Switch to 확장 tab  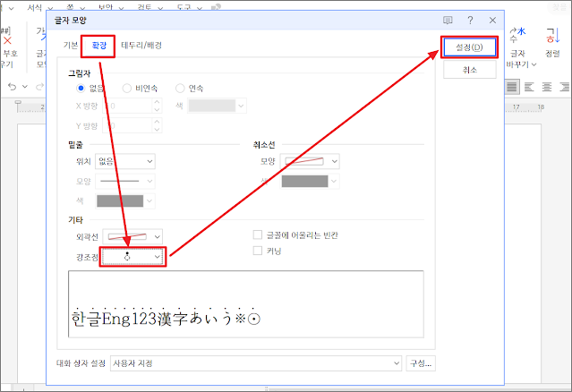pyautogui.click(x=98, y=46)
